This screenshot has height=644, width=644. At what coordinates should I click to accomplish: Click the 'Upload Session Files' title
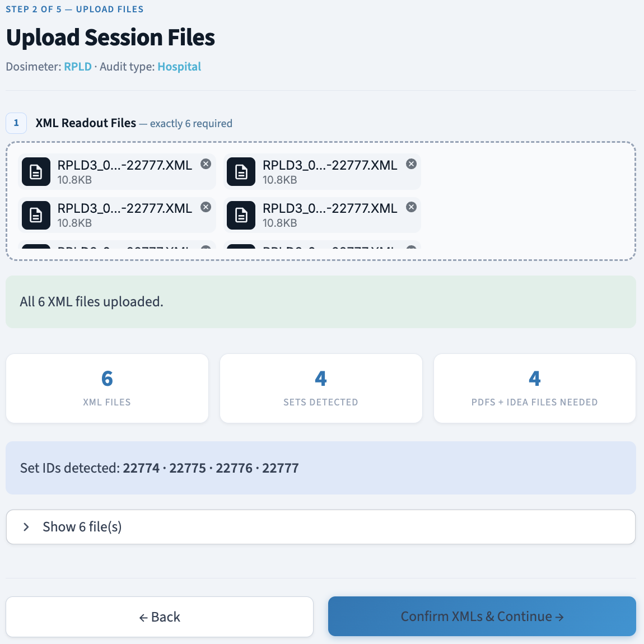pos(110,38)
